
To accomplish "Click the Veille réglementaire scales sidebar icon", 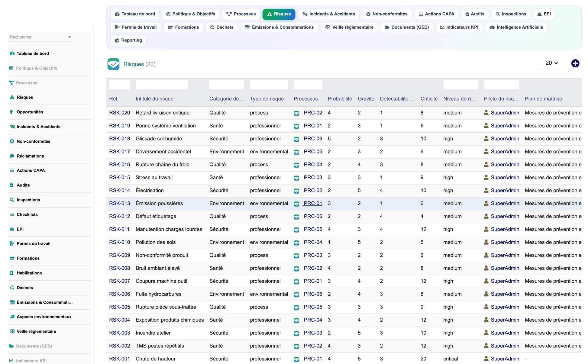I will tap(12, 331).
